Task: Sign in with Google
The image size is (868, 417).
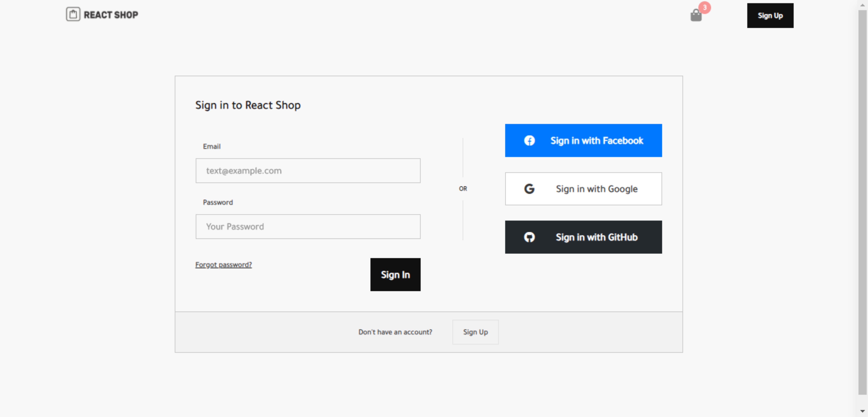Action: click(583, 189)
